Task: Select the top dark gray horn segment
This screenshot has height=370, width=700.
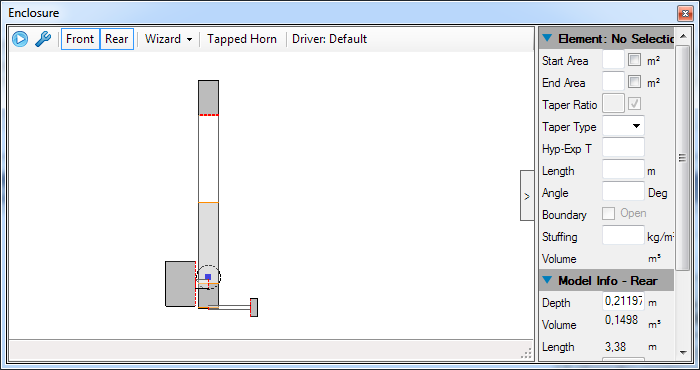Action: [x=208, y=97]
